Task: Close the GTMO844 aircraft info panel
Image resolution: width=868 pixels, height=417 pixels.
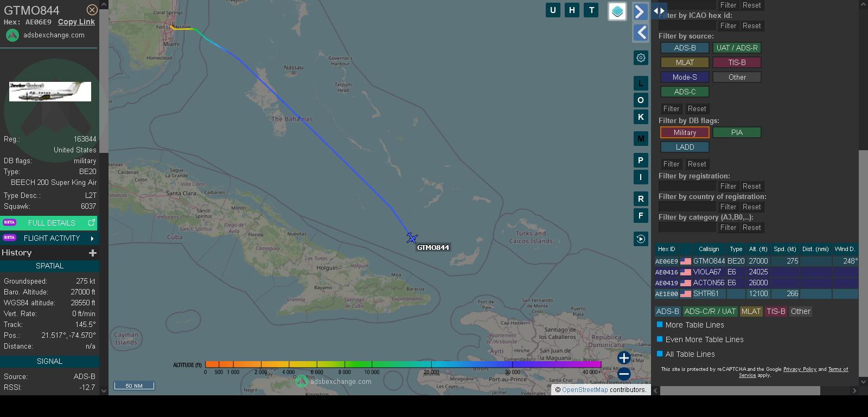Action: [92, 10]
